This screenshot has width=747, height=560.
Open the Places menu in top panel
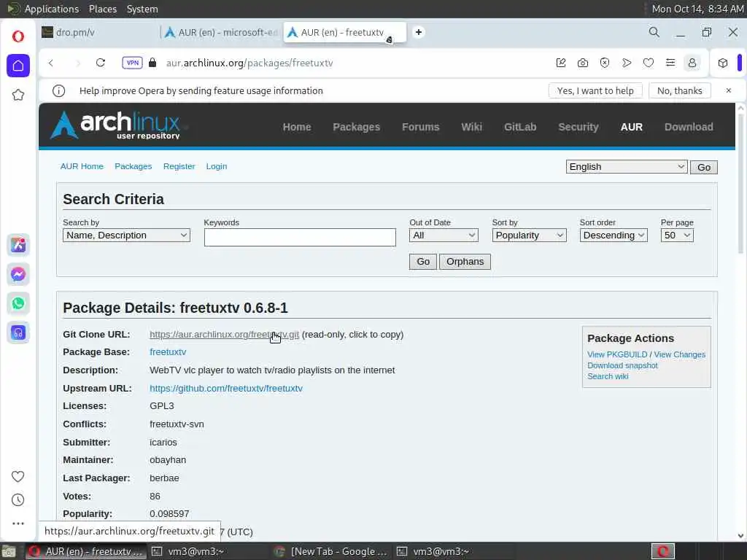pyautogui.click(x=102, y=9)
